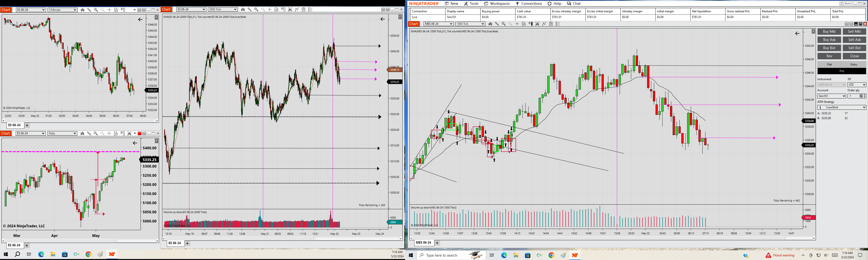Open drawing tools in the MES 1000 Tick chart
The image size is (868, 260).
pyautogui.click(x=497, y=24)
